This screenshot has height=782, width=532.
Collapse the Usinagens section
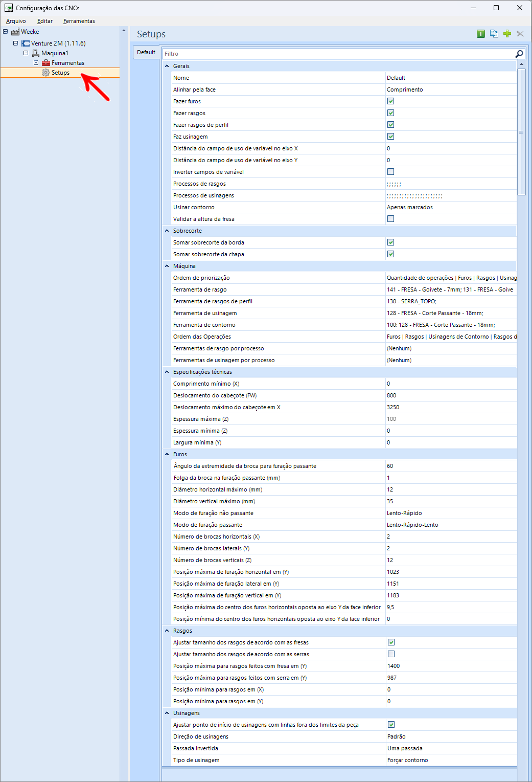pyautogui.click(x=167, y=713)
